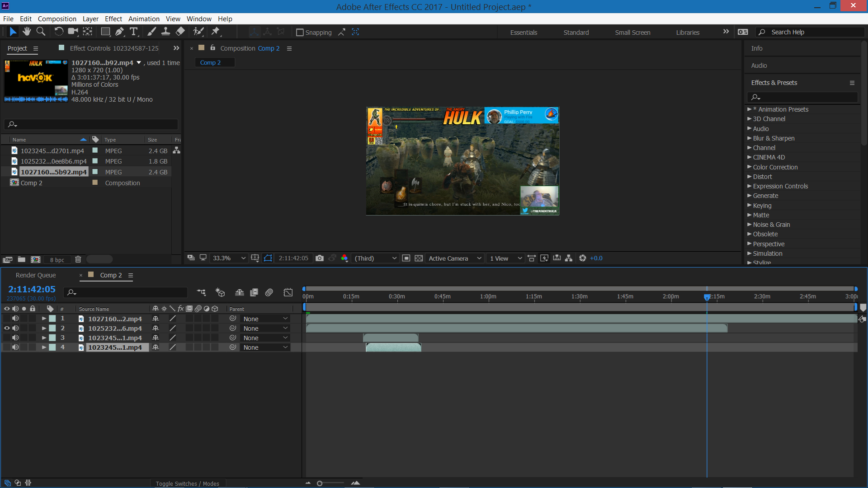Mute audio of layer 3

click(x=15, y=338)
